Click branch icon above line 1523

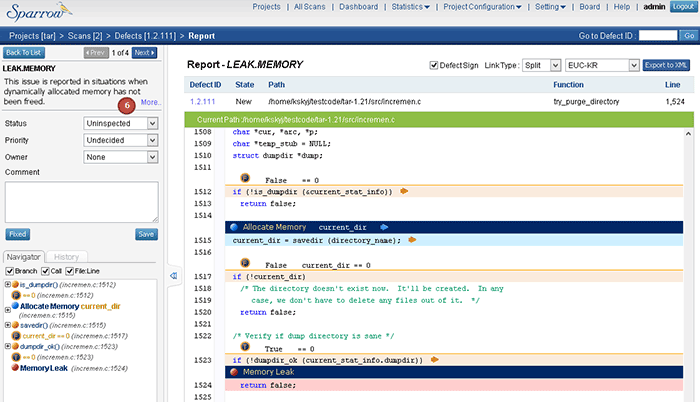pos(245,346)
